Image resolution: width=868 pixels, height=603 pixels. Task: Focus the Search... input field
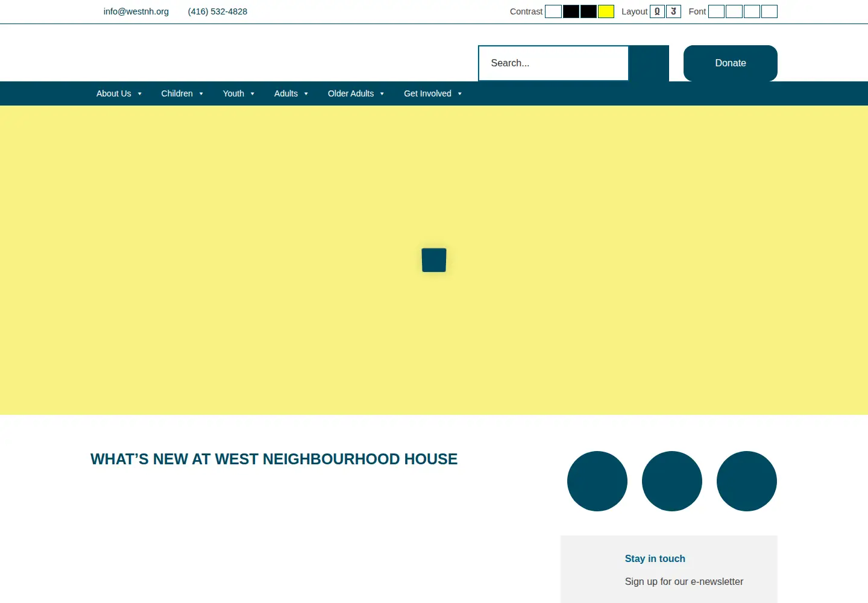click(x=553, y=63)
